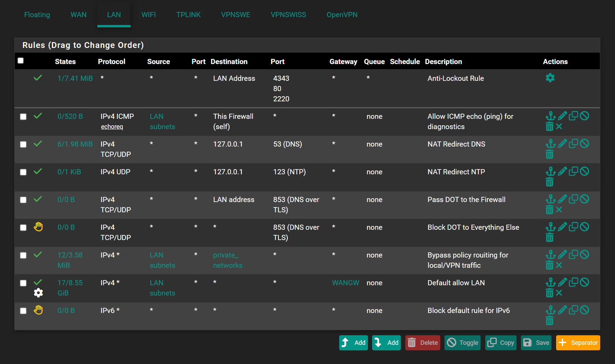615x364 pixels.
Task: Open LAN subnets source in ICMP rule
Action: tap(162, 122)
